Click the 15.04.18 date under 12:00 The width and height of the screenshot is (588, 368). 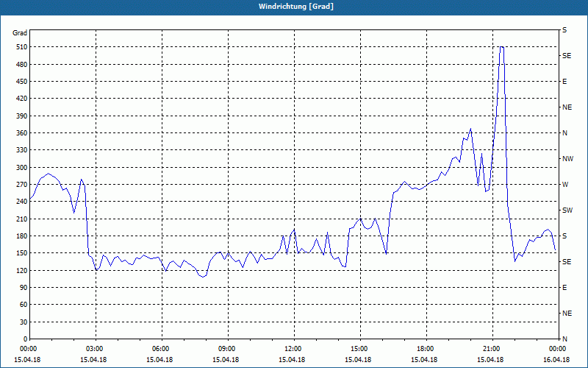(292, 360)
